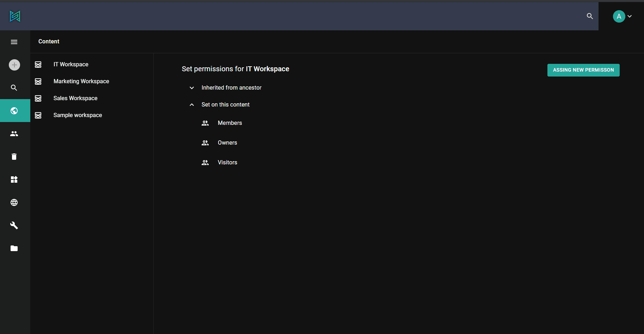Open the Setup wrench icon

pyautogui.click(x=14, y=225)
